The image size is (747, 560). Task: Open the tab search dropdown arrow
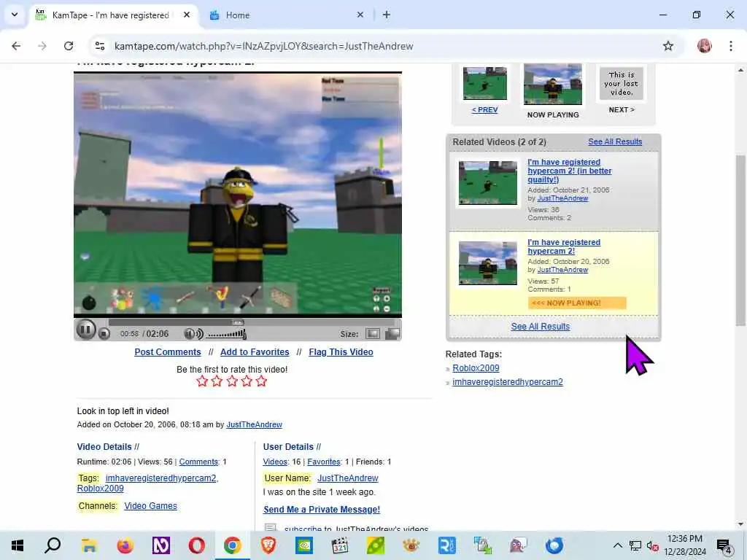tap(15, 15)
